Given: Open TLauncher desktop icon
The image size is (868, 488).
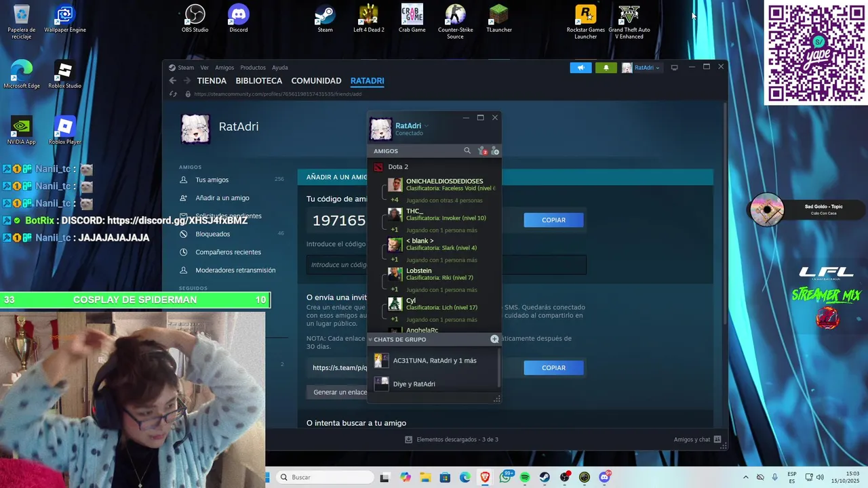Looking at the screenshot, I should [x=499, y=18].
